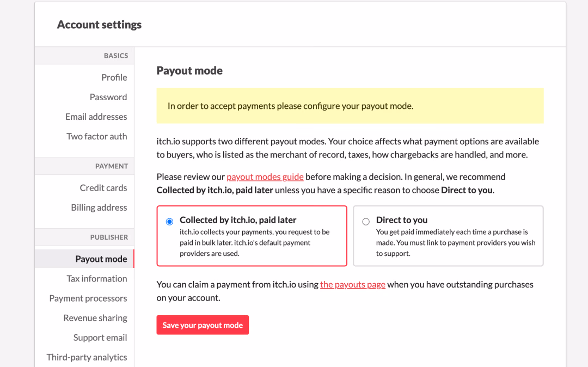Viewport: 588px width, 367px height.
Task: Open the payout modes guide link
Action: (265, 176)
